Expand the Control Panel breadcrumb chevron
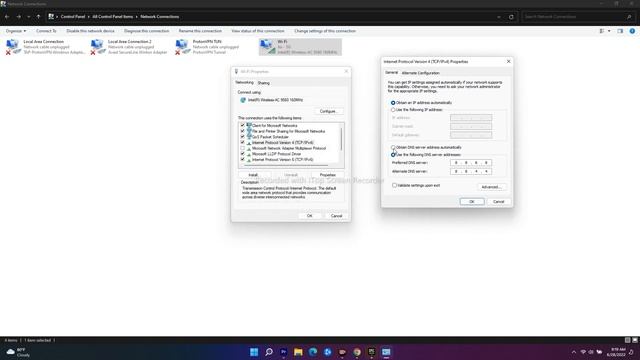Image resolution: width=640 pixels, height=360 pixels. 89,17
